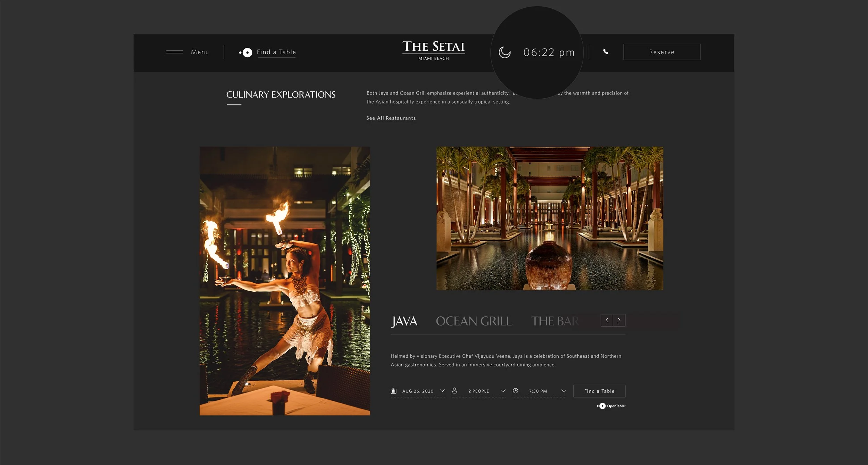Click the OpenTable logo below the form
Image resolution: width=868 pixels, height=465 pixels.
click(611, 406)
